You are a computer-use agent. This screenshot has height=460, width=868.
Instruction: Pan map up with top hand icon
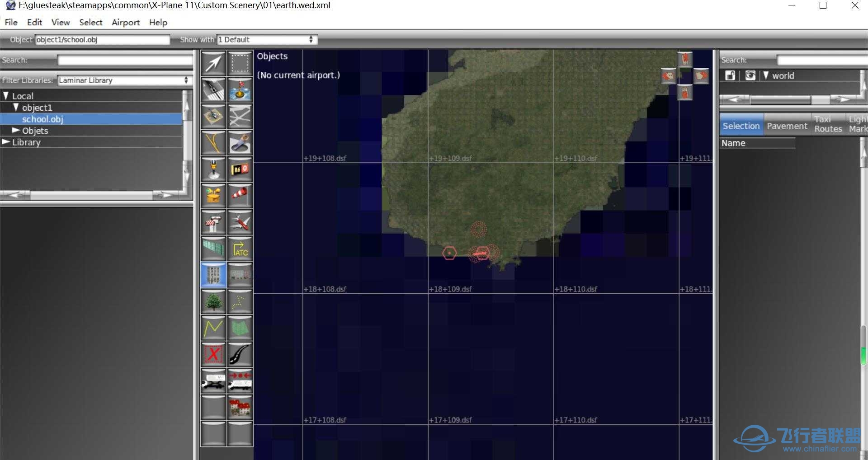(685, 59)
